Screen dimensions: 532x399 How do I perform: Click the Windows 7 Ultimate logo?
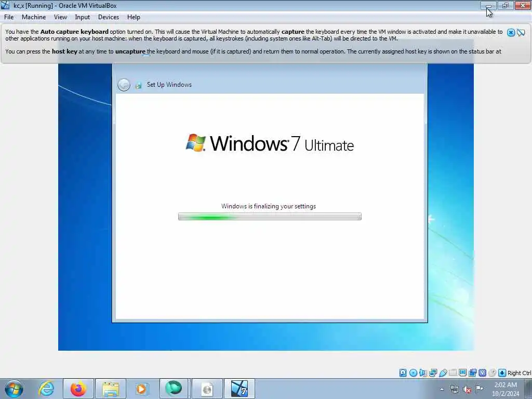coord(270,143)
